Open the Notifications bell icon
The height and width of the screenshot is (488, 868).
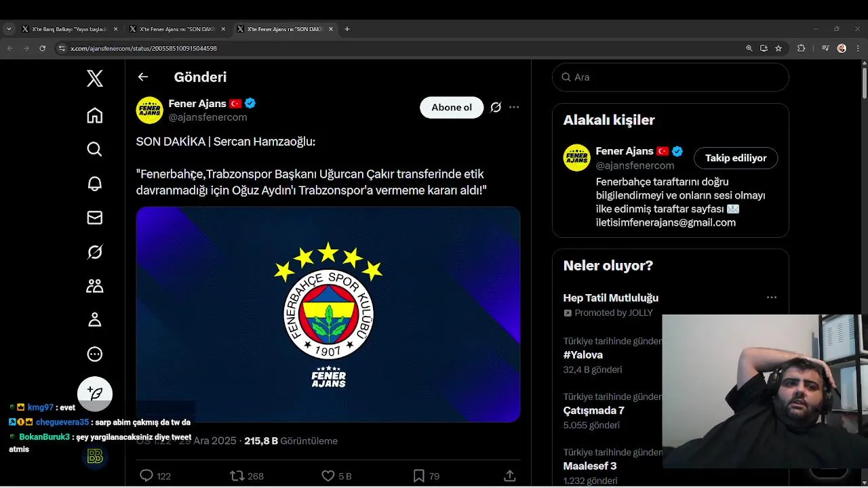point(95,183)
